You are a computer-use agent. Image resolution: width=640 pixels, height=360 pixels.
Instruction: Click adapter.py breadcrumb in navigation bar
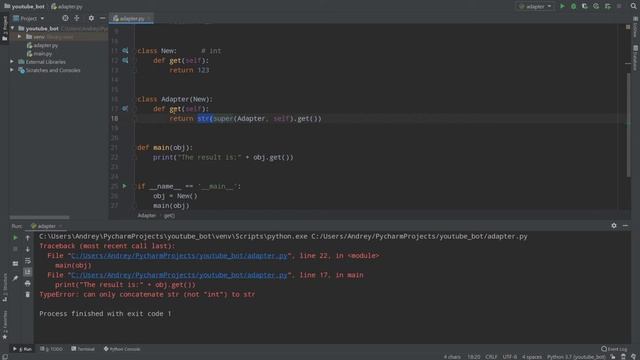coord(67,7)
